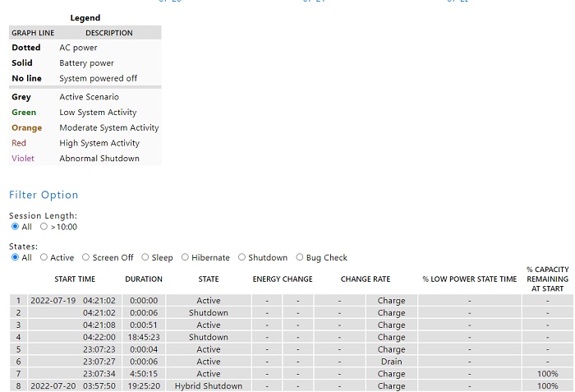Viewport: 575px width, 392px height.
Task: Click the Legend title
Action: (85, 17)
